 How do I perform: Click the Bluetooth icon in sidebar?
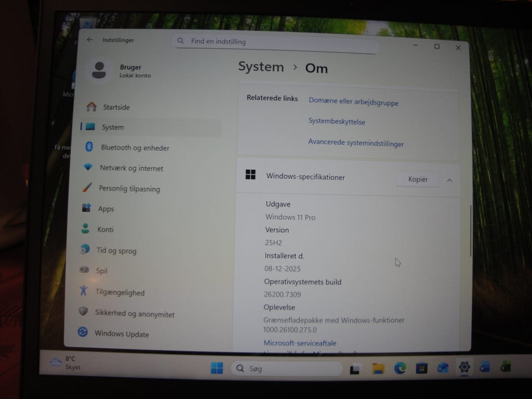[89, 146]
